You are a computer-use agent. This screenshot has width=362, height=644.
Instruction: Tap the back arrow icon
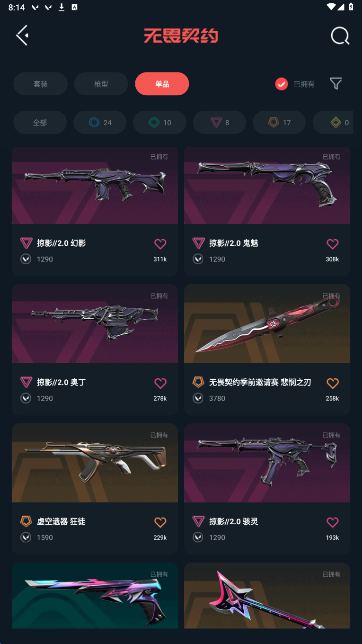(22, 36)
